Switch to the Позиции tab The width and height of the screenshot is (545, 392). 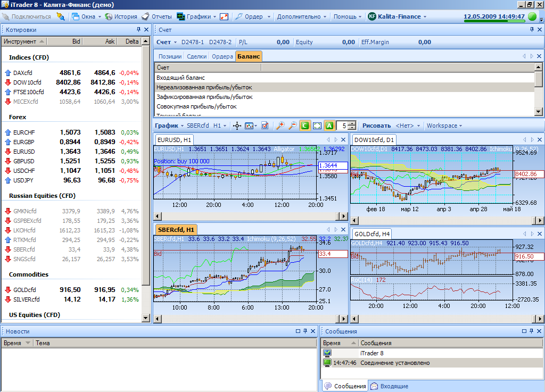170,56
